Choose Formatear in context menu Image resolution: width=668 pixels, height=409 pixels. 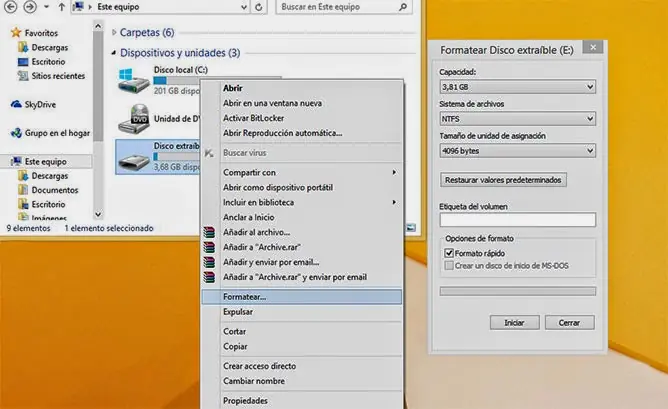[302, 297]
